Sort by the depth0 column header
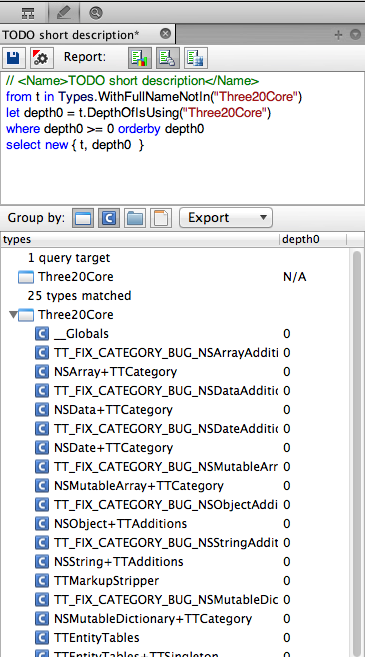Screen dimensions: 365x657 point(313,240)
